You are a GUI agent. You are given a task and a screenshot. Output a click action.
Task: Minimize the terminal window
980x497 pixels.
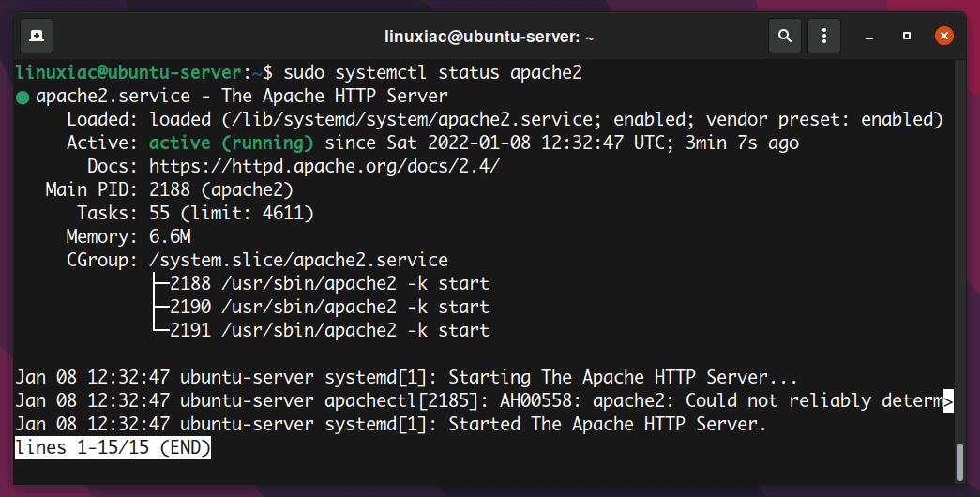tap(869, 36)
